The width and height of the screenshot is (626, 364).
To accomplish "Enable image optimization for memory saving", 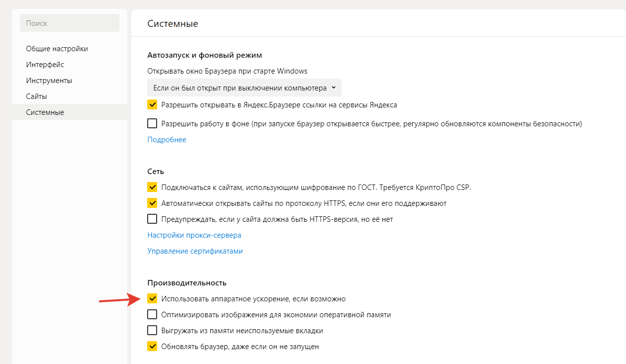I will (x=152, y=315).
